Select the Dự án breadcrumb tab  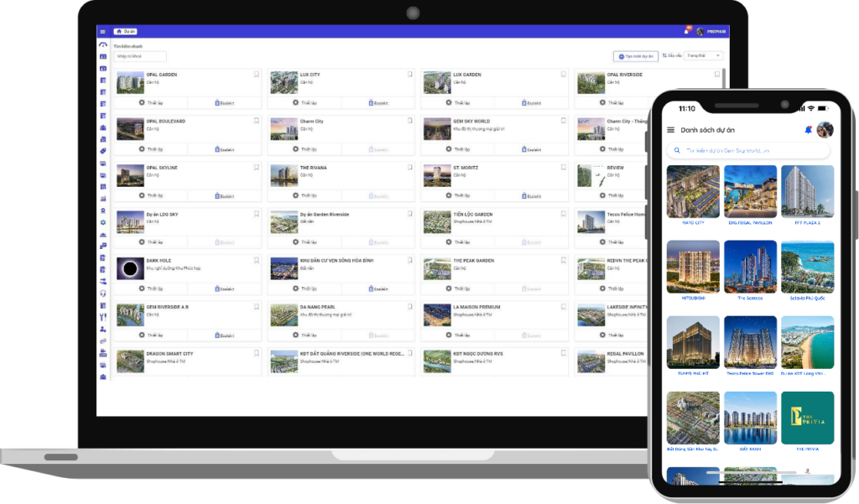click(x=125, y=31)
